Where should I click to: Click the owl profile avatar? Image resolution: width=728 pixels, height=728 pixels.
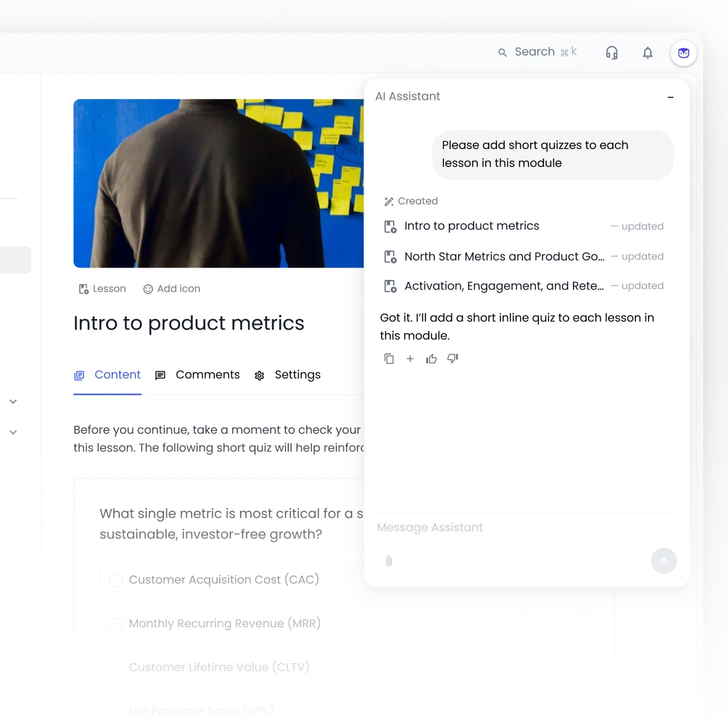pyautogui.click(x=682, y=52)
